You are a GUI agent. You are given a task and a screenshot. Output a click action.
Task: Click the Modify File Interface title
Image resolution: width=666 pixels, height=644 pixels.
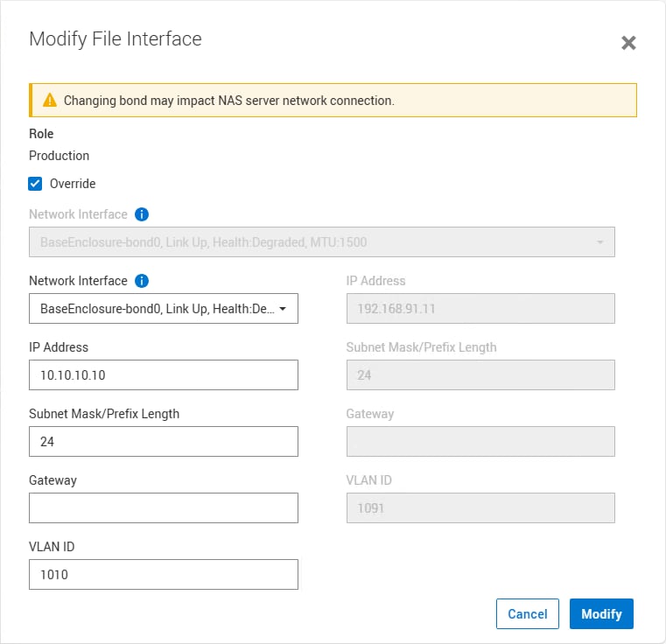point(116,39)
